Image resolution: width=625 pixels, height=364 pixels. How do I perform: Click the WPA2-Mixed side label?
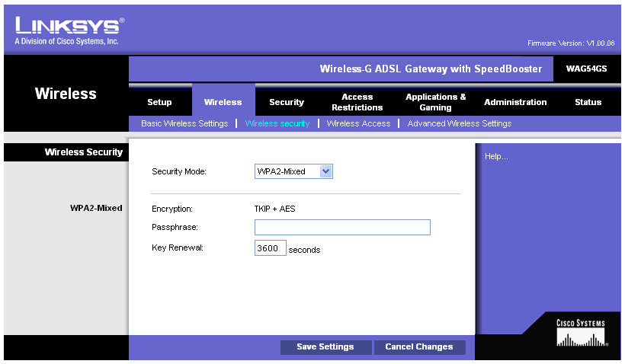pyautogui.click(x=96, y=208)
